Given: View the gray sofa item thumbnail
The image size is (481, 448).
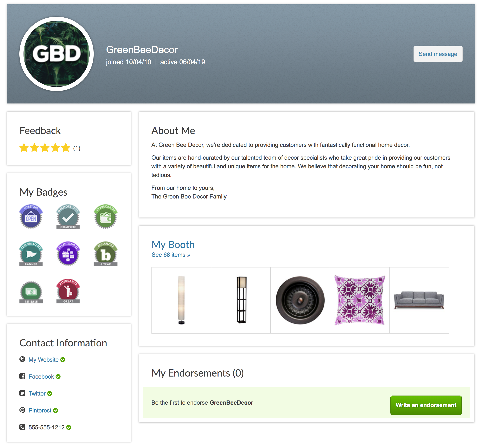Looking at the screenshot, I should tap(419, 300).
